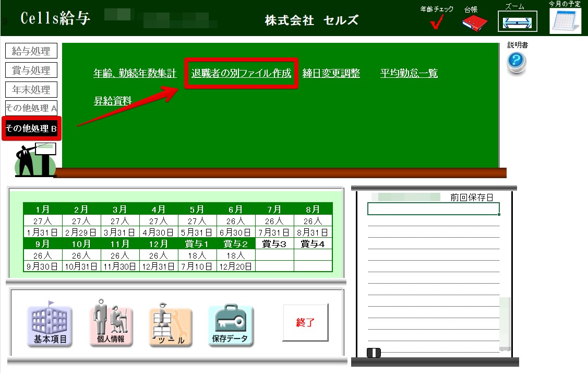Click the 前回保存日 selected input cell
Image resolution: width=588 pixels, height=373 pixels.
(433, 209)
